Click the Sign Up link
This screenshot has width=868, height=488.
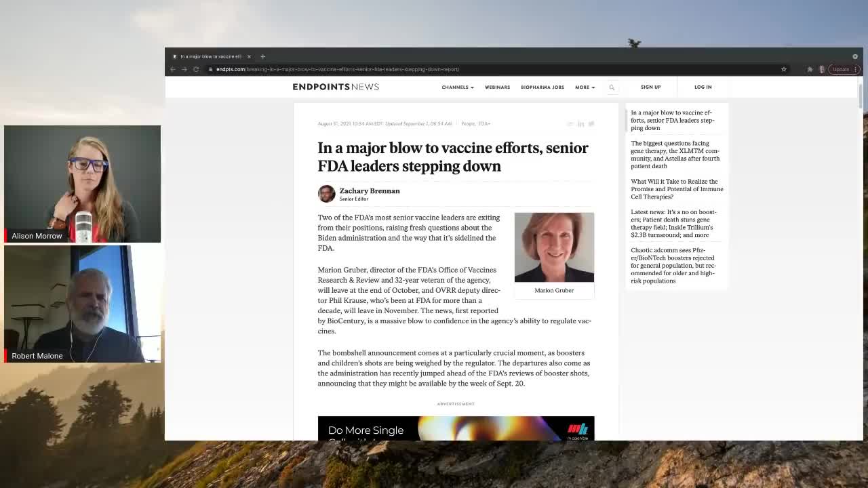(x=650, y=87)
